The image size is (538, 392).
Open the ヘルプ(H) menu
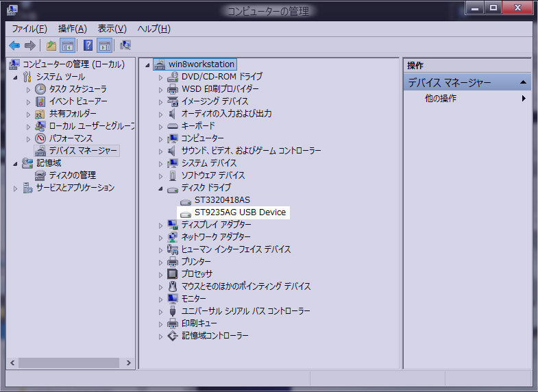(154, 29)
